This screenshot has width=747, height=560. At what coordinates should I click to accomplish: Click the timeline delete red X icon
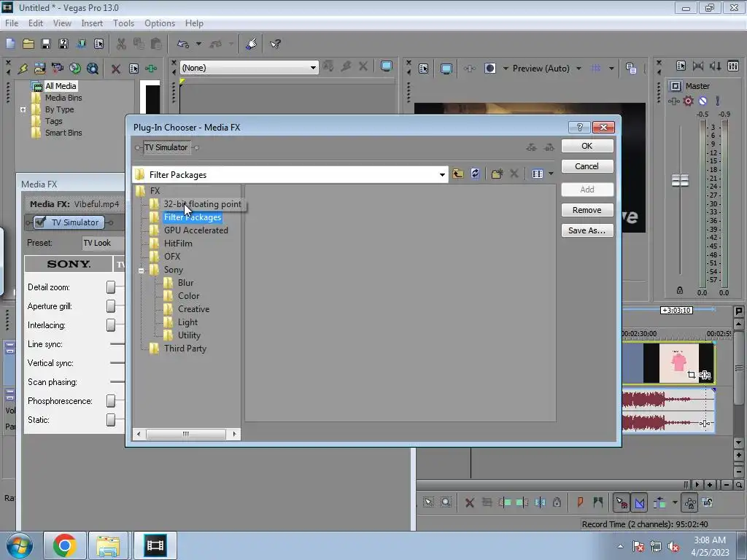click(x=470, y=502)
